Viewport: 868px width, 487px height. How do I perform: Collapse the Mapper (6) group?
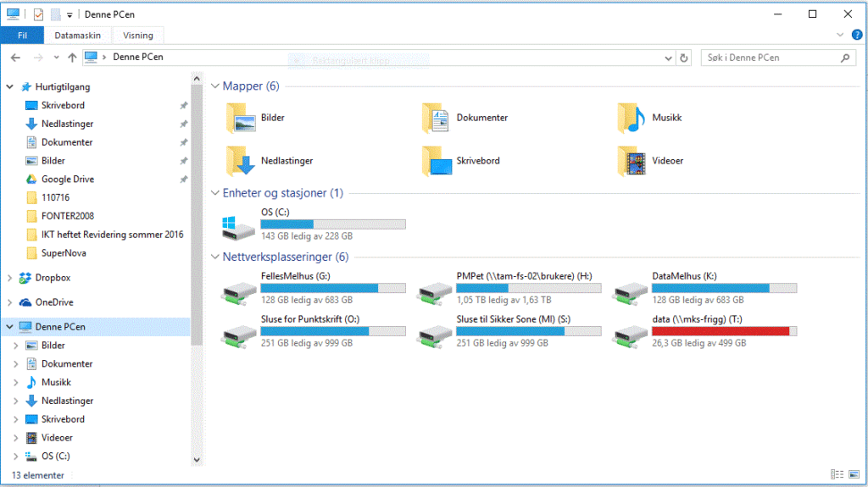pyautogui.click(x=215, y=86)
